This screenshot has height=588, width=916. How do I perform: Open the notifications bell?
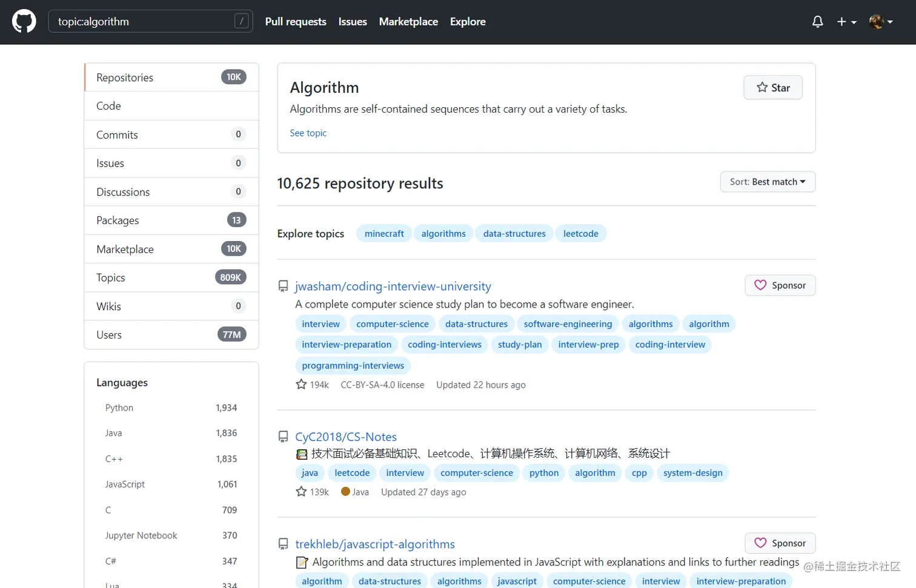point(817,22)
